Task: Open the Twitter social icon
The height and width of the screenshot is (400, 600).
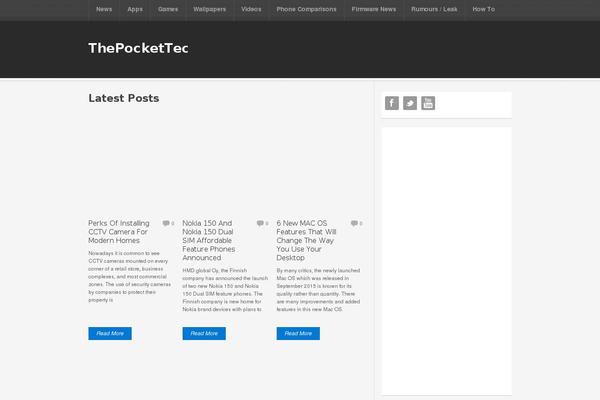Action: (x=410, y=103)
